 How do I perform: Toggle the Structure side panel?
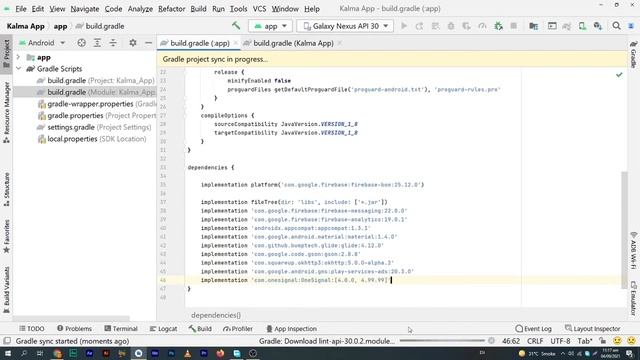pyautogui.click(x=7, y=189)
